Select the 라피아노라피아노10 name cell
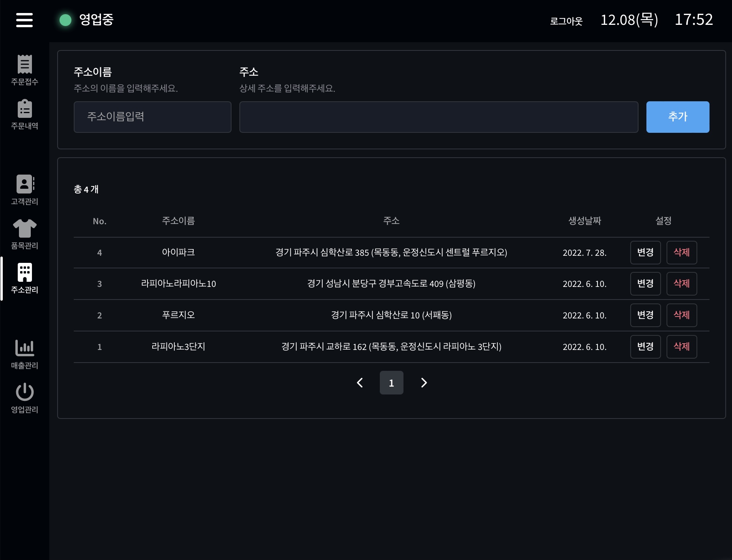Image resolution: width=732 pixels, height=560 pixels. click(x=178, y=284)
